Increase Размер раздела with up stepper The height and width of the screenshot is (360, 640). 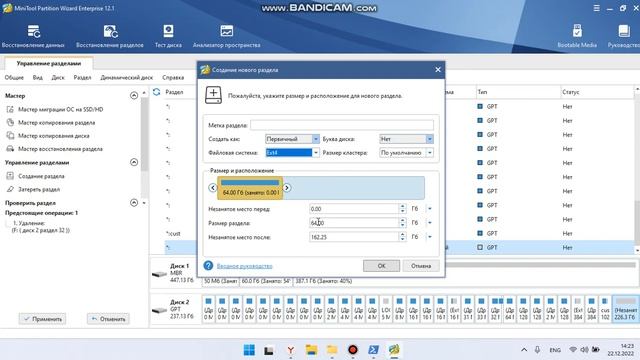coord(403,220)
